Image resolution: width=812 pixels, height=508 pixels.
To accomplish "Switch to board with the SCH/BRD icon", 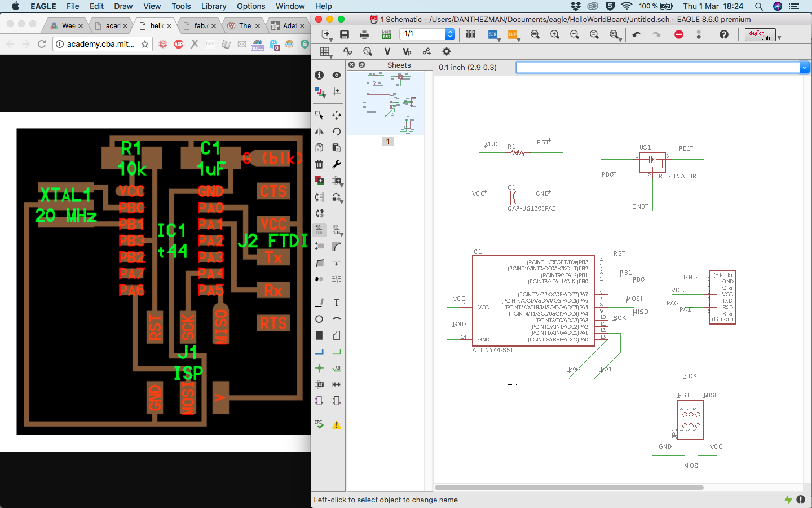I will 386,34.
